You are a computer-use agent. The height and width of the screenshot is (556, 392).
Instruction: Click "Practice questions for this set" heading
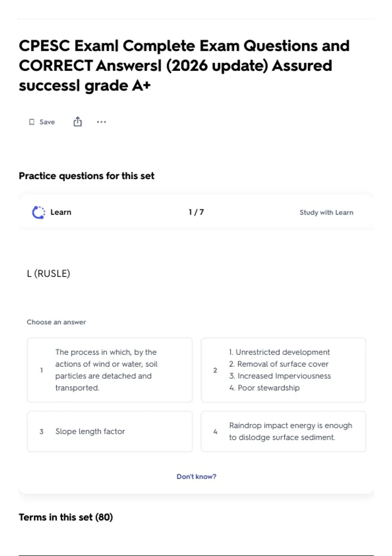pos(87,176)
